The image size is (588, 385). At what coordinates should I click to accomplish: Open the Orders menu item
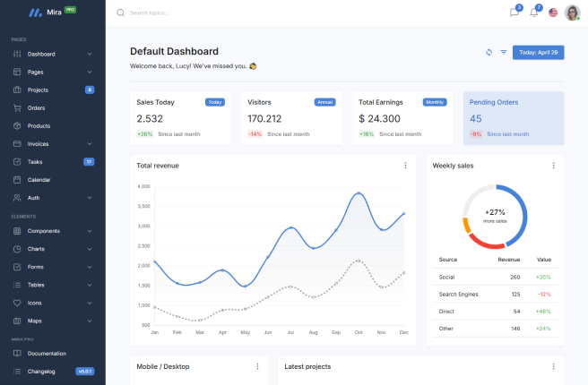coord(53,107)
